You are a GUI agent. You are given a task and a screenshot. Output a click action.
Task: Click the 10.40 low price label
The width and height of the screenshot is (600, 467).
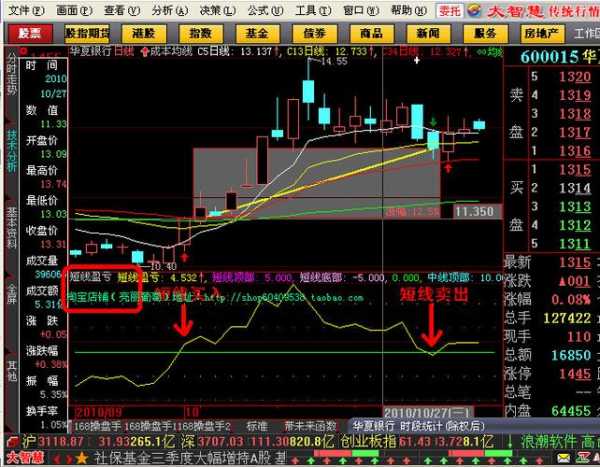pos(164,266)
